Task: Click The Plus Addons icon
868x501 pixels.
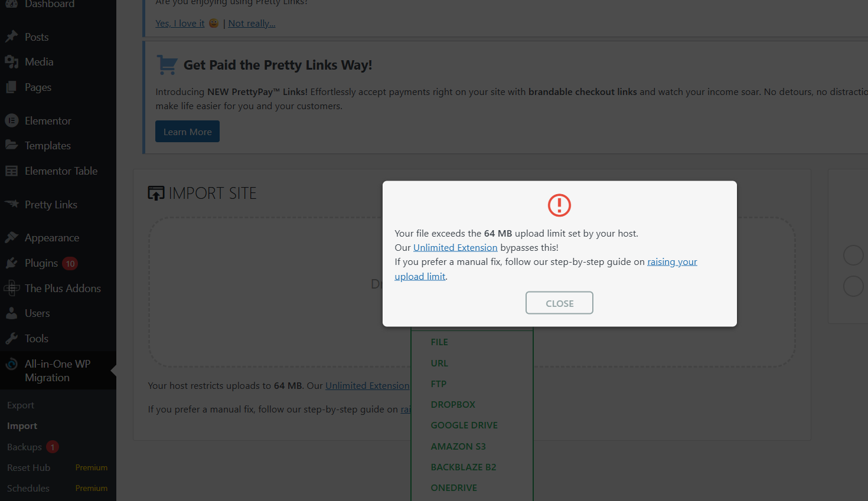Action: coord(12,288)
